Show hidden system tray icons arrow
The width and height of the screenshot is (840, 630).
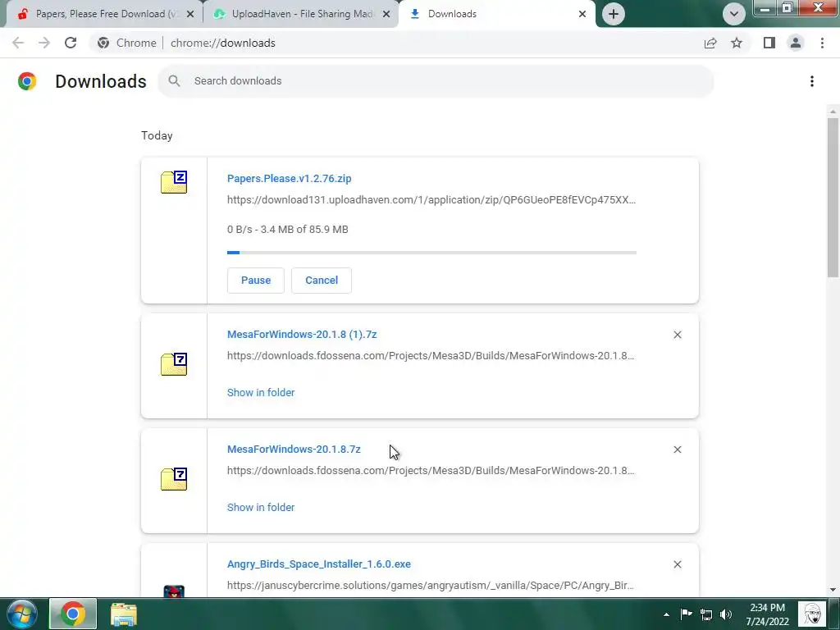coord(666,614)
